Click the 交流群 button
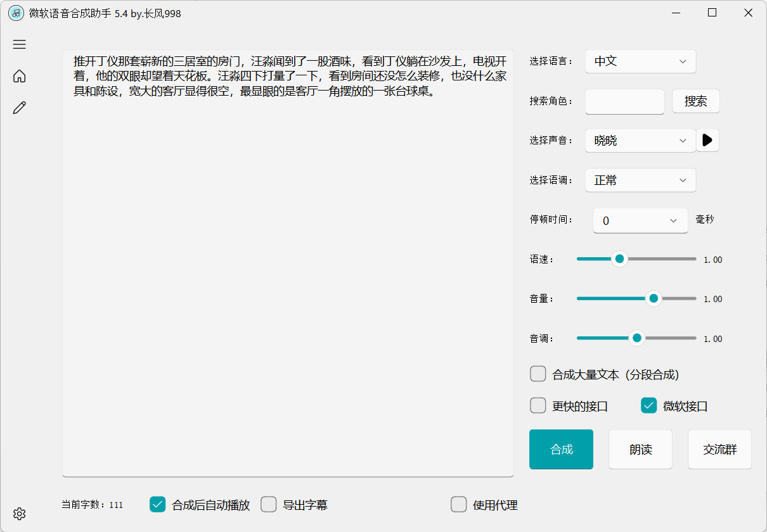 pyautogui.click(x=720, y=450)
